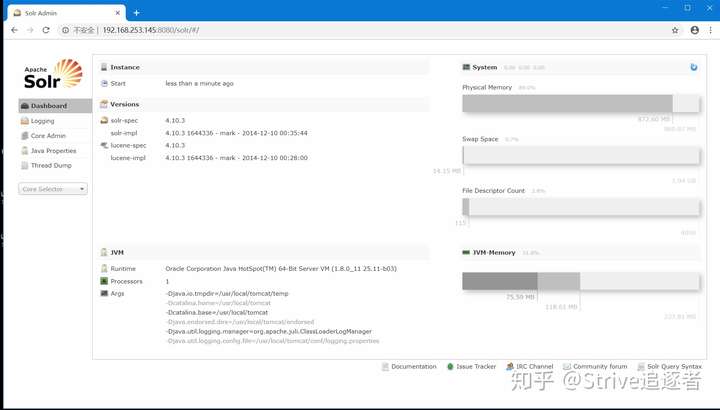Open the Dashboard menu item
Screen dimensions: 720x410
55,106
